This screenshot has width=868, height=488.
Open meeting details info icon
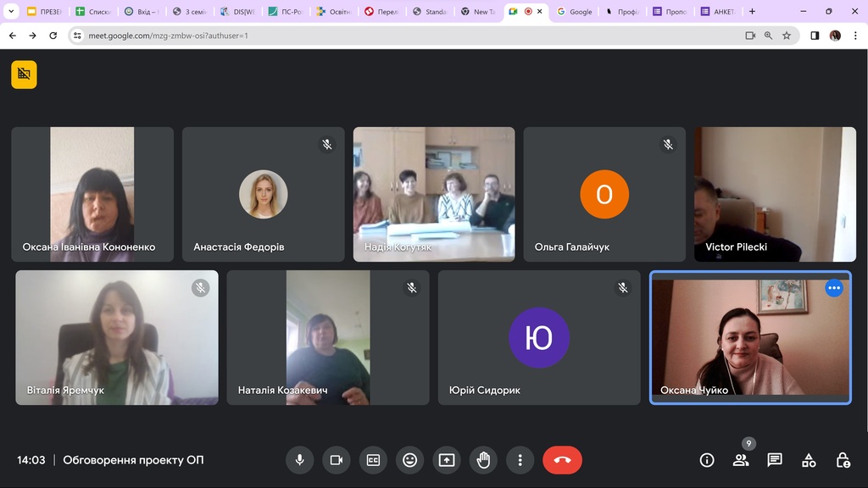(707, 460)
